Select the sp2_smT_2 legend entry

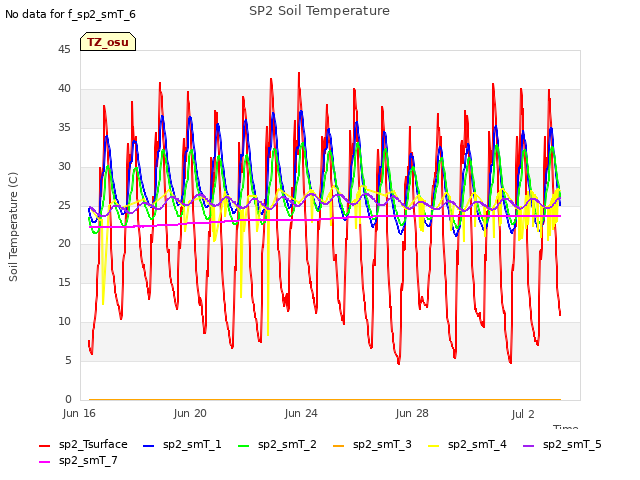pyautogui.click(x=277, y=444)
